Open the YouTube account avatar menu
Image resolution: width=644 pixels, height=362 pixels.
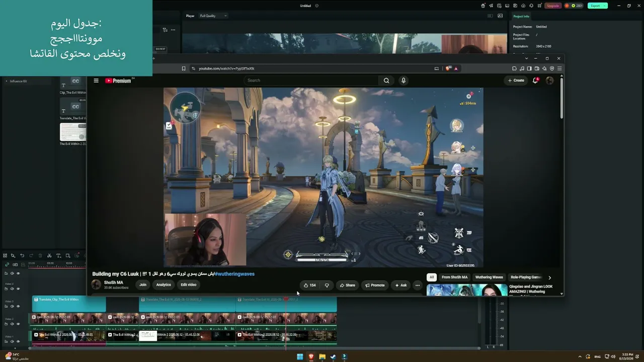click(549, 80)
